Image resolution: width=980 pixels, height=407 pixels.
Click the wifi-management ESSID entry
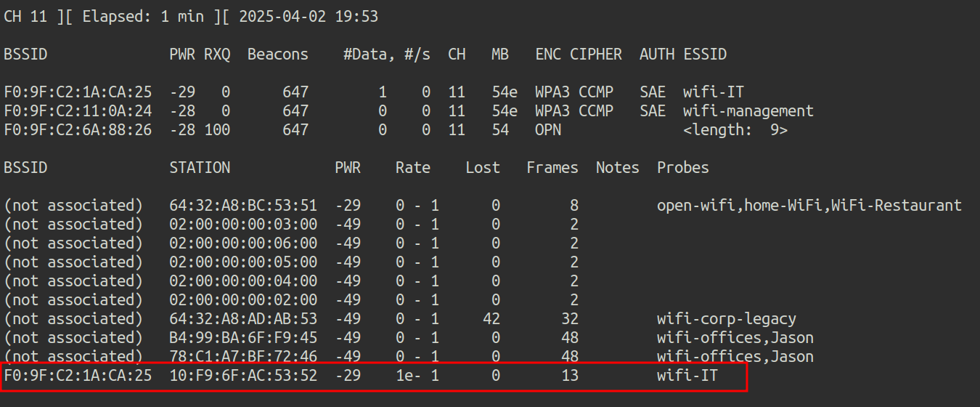pos(748,111)
